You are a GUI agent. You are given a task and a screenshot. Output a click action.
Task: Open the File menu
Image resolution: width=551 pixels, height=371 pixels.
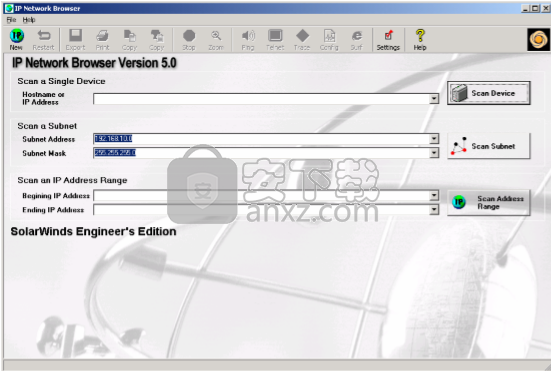click(11, 20)
